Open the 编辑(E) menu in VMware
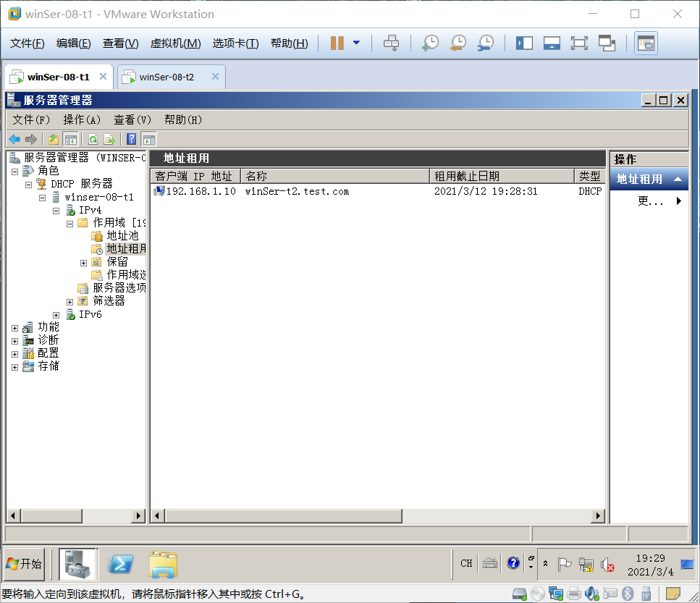This screenshot has width=700, height=603. tap(74, 43)
